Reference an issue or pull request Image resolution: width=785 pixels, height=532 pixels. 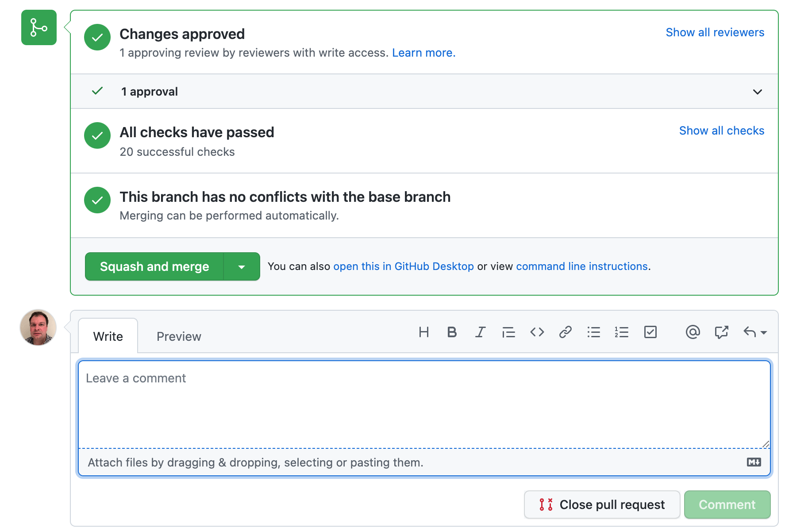coord(721,332)
